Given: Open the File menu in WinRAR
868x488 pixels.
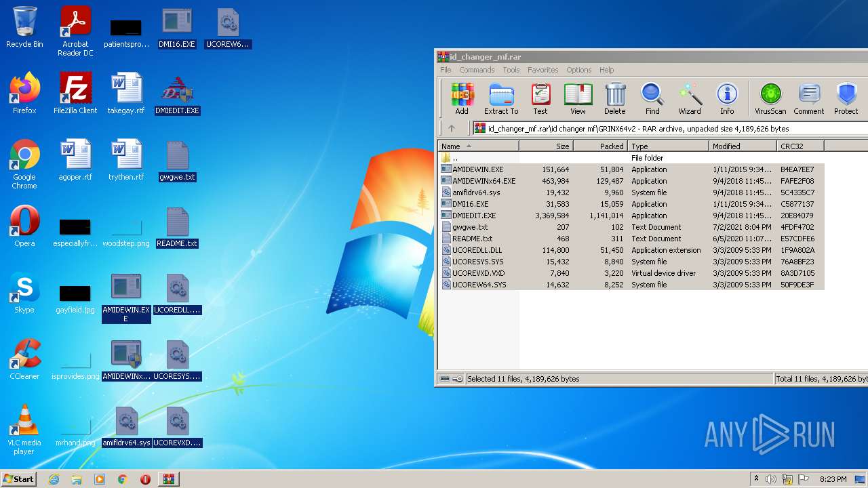Looking at the screenshot, I should click(446, 70).
